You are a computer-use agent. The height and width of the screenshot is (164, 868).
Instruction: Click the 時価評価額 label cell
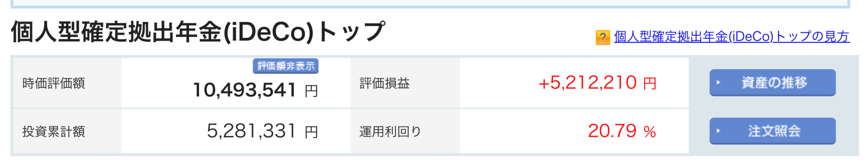tap(67, 83)
